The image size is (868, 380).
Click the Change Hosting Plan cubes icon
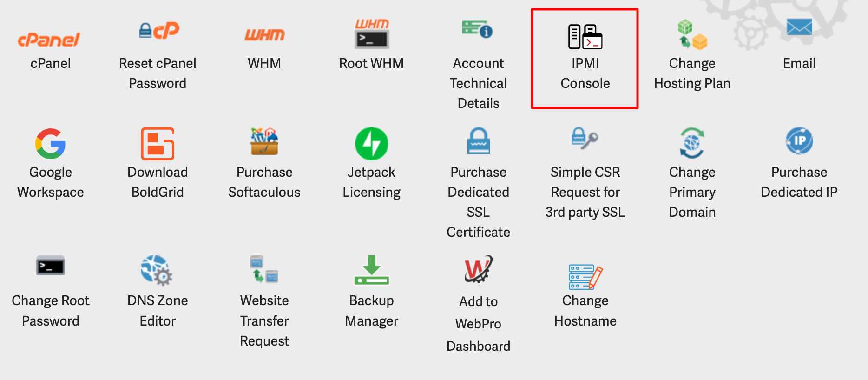[x=692, y=34]
